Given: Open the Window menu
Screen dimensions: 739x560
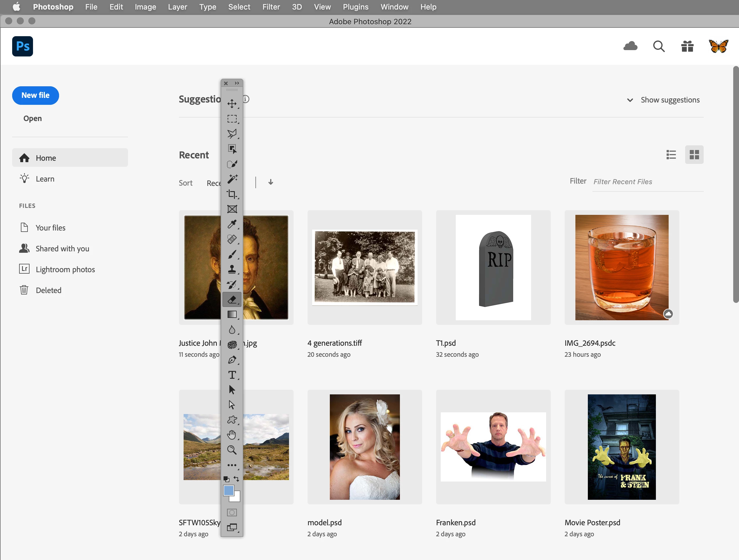Looking at the screenshot, I should tap(394, 7).
